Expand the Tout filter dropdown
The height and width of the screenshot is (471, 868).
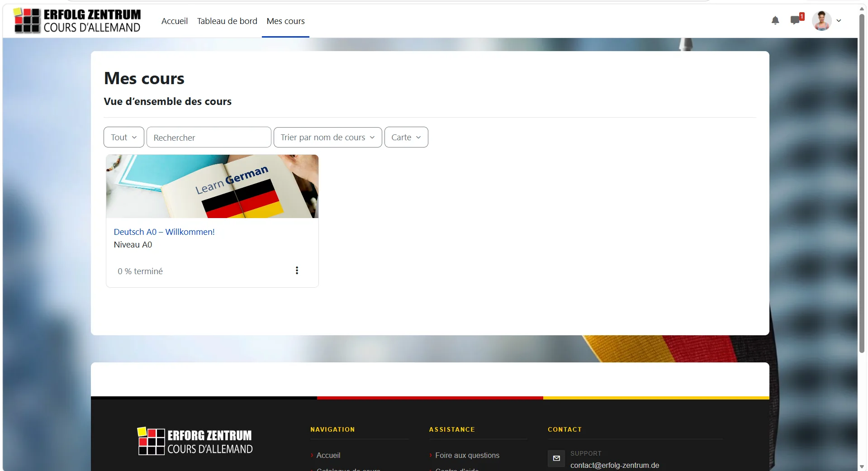[x=123, y=137]
